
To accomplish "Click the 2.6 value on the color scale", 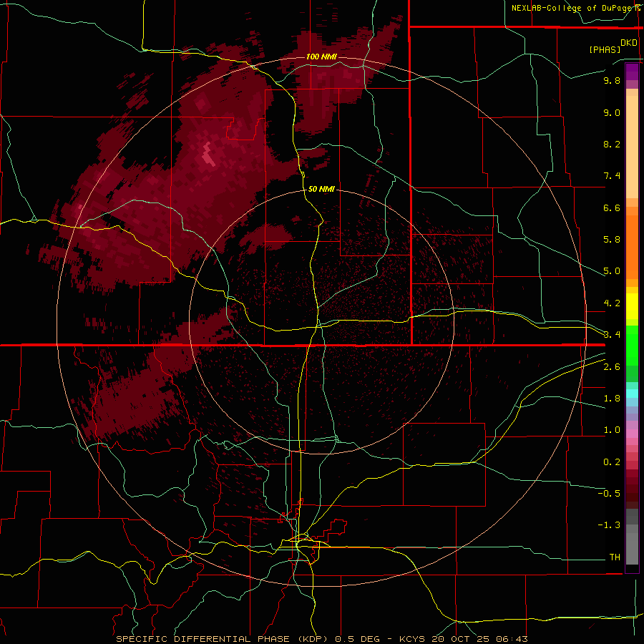I will click(x=612, y=367).
